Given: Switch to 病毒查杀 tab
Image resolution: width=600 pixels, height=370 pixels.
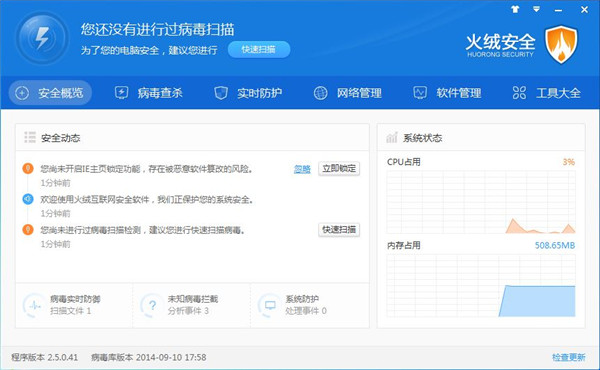Looking at the screenshot, I should 149,93.
